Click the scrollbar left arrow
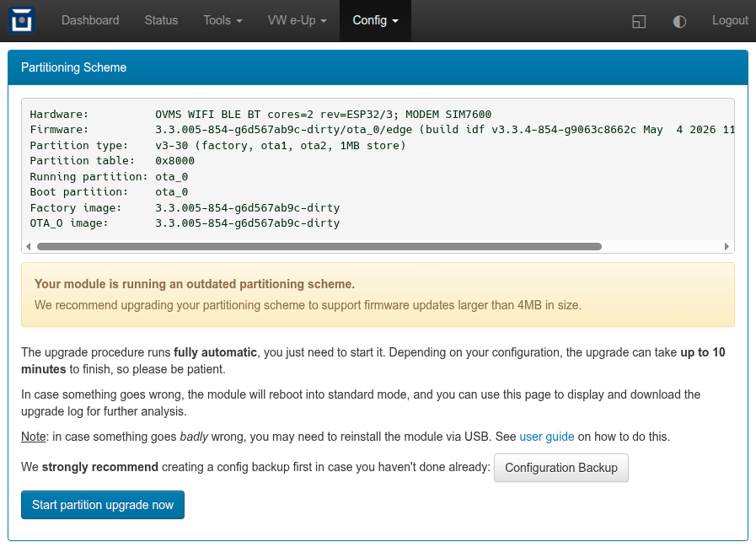Screen dimensions: 756x547 (29, 246)
